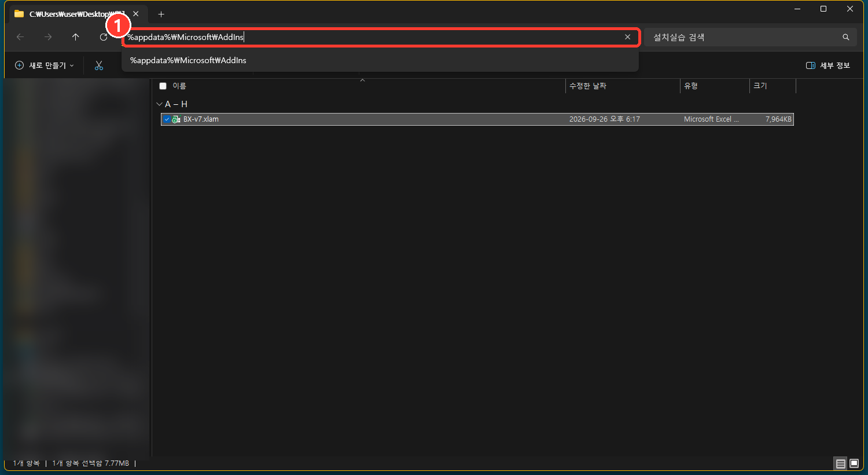Collapse the A – H group
This screenshot has width=868, height=475.
159,104
